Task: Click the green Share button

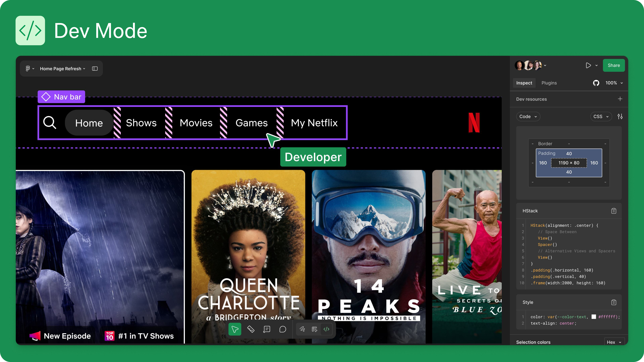Action: click(x=613, y=65)
